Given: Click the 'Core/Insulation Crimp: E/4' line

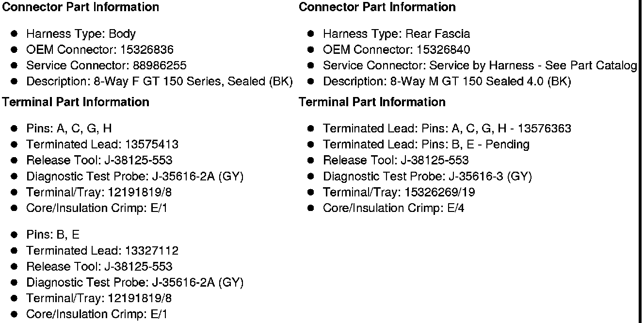Looking at the screenshot, I should [393, 209].
